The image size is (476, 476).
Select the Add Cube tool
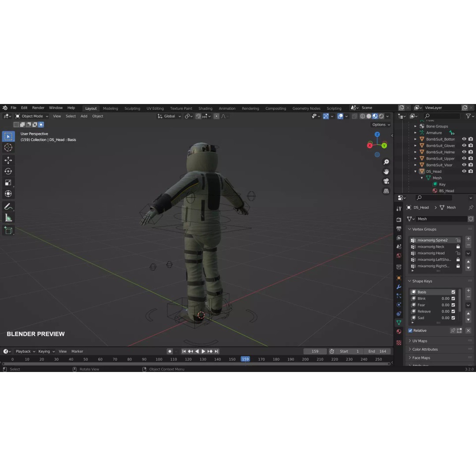[8, 231]
